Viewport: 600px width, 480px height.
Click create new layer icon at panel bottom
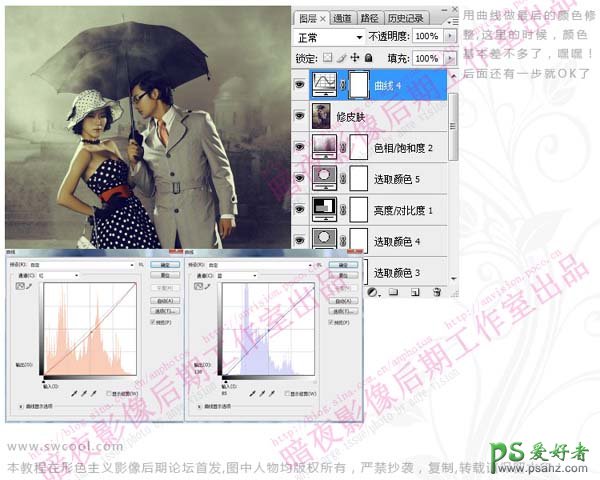point(415,292)
